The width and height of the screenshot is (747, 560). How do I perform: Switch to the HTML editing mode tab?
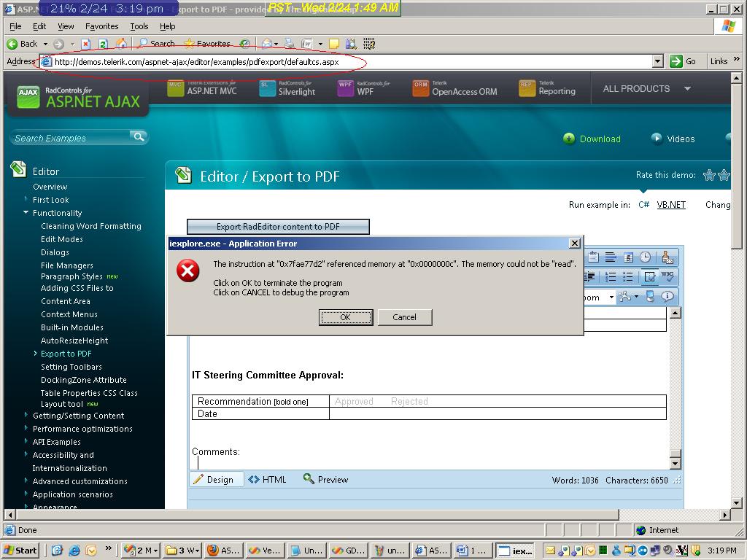click(x=267, y=480)
